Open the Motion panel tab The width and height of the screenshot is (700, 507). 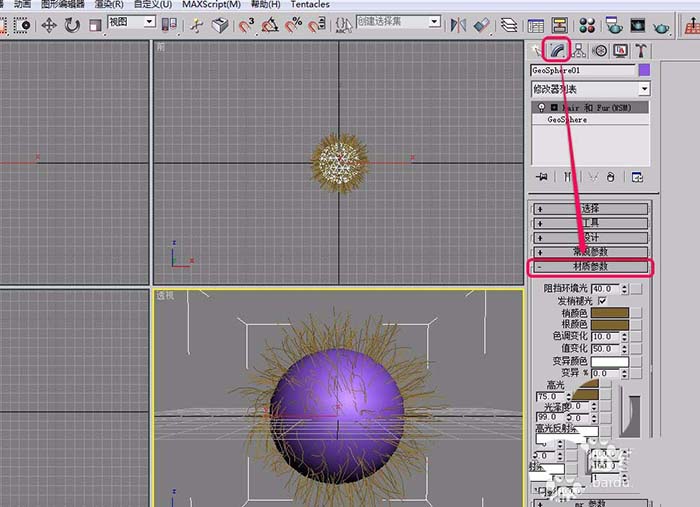600,50
